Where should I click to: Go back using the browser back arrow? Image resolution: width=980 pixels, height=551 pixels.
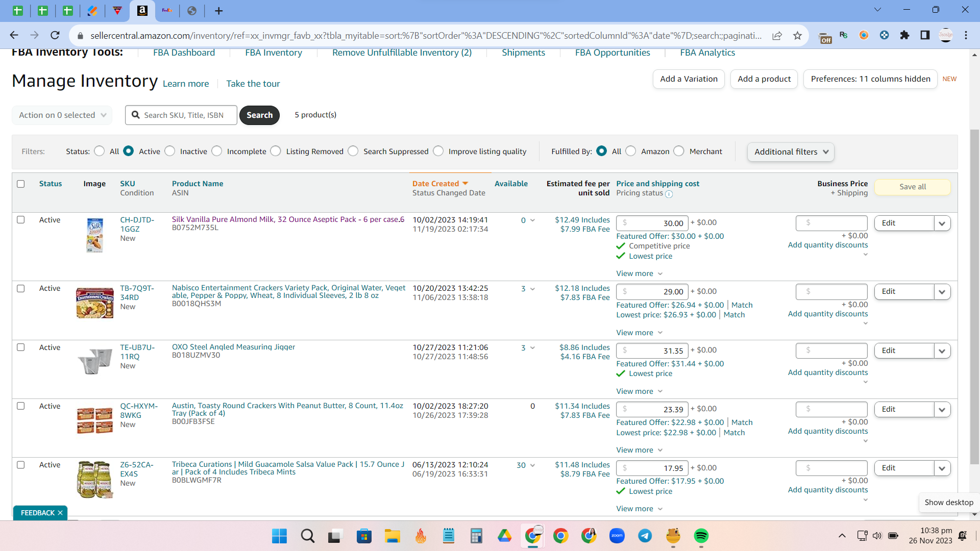[x=14, y=35]
